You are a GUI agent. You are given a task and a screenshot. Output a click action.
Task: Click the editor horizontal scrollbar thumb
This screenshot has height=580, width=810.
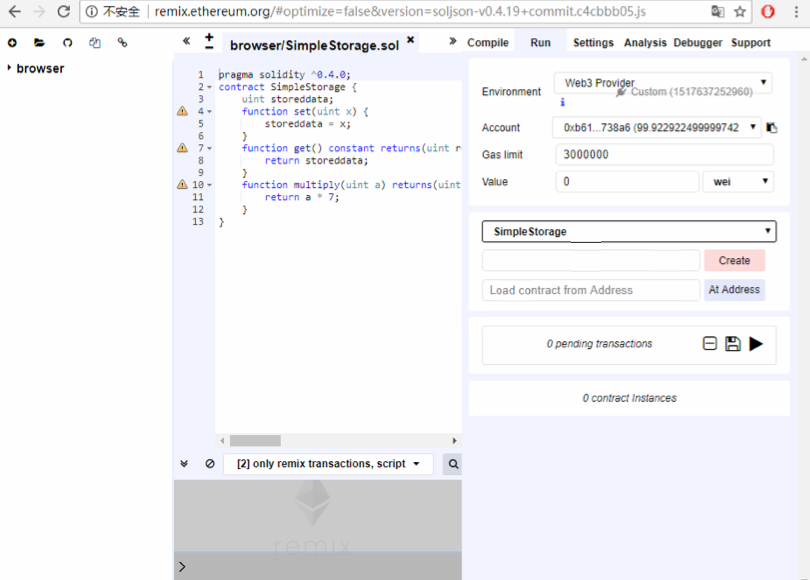tap(255, 441)
